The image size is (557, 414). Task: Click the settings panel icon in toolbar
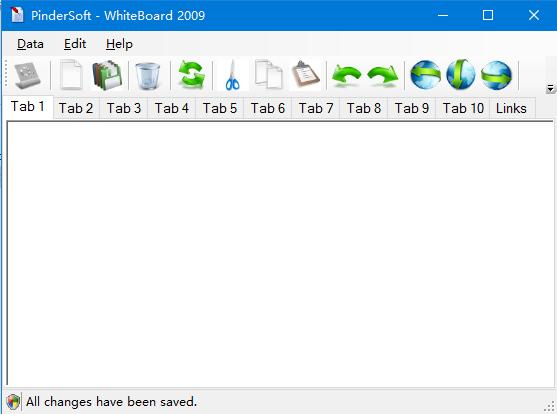(27, 75)
